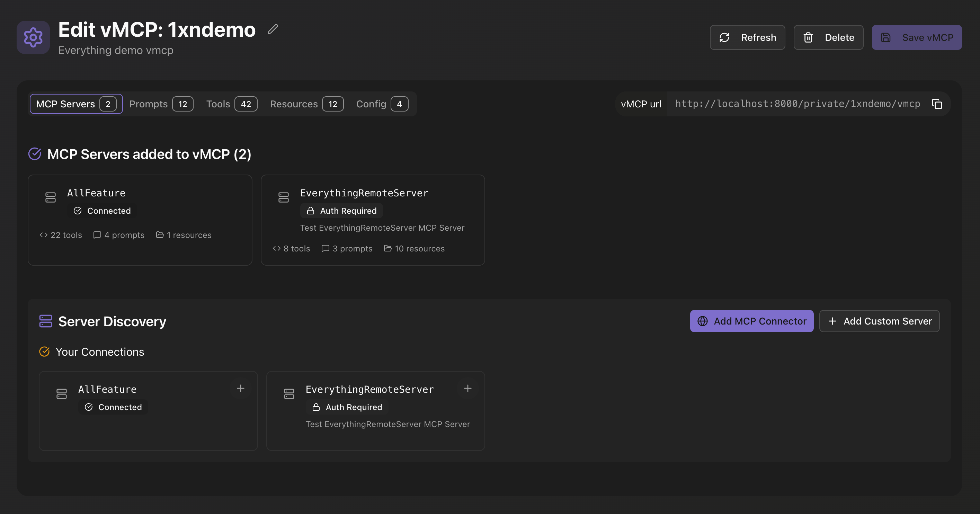
Task: Click the plus icon on EverythingRemoteServer discovery card
Action: coord(467,389)
